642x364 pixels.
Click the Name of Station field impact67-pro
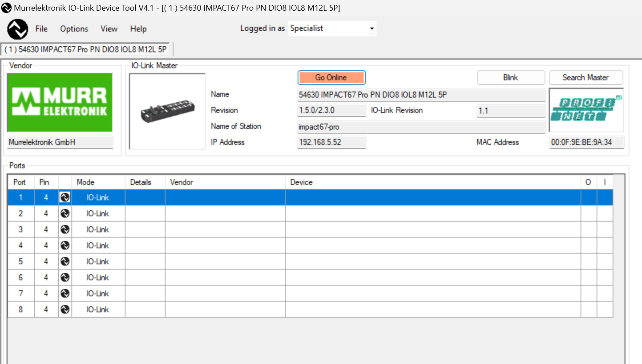click(421, 127)
